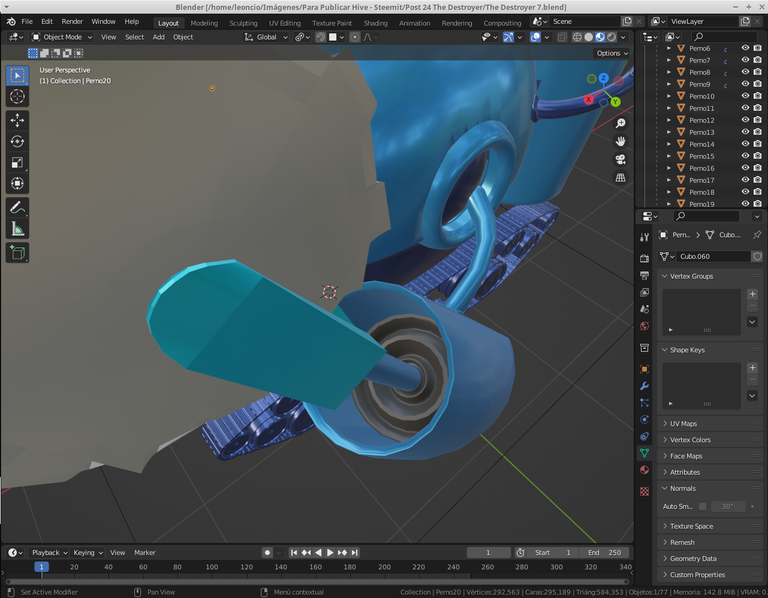Click the outliner search field
The image size is (768, 598).
(724, 37)
